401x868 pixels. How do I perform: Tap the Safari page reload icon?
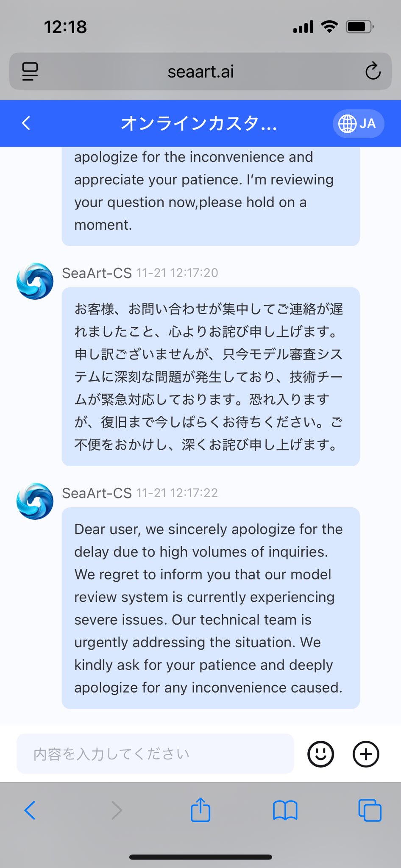pos(373,71)
